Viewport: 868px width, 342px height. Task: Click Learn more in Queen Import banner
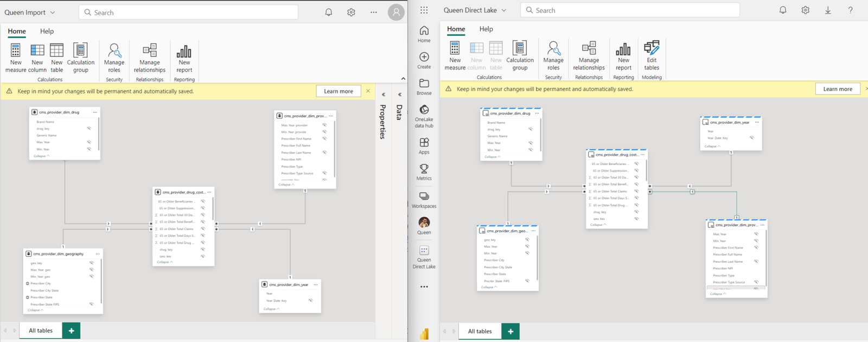click(338, 91)
